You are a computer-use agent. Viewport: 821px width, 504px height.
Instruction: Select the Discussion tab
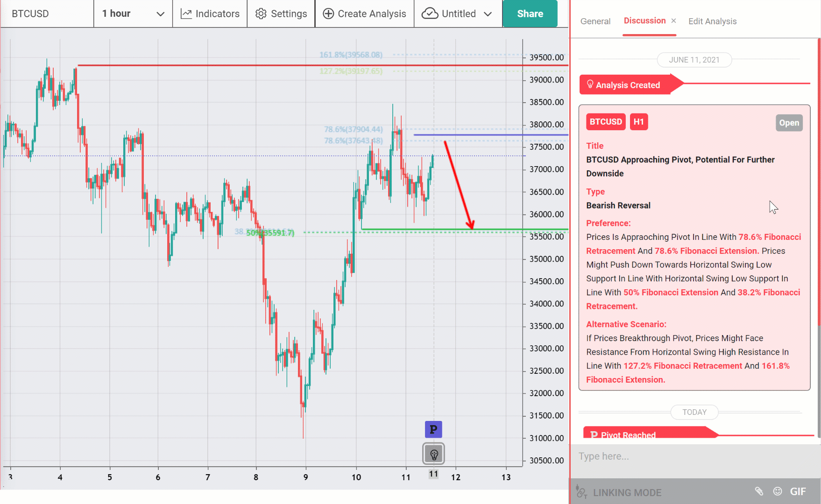(x=644, y=21)
